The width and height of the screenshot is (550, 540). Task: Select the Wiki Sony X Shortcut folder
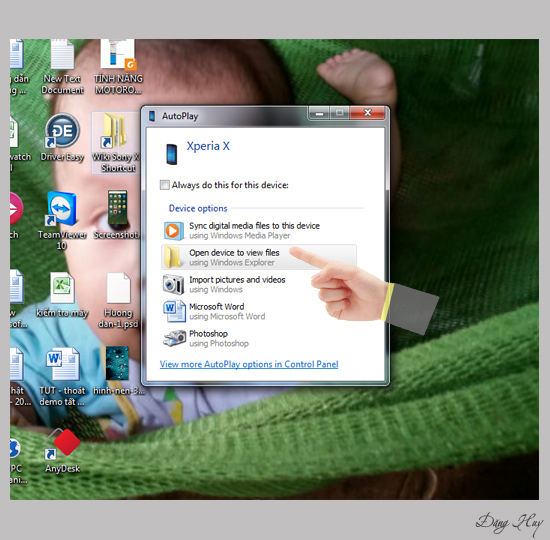click(115, 143)
